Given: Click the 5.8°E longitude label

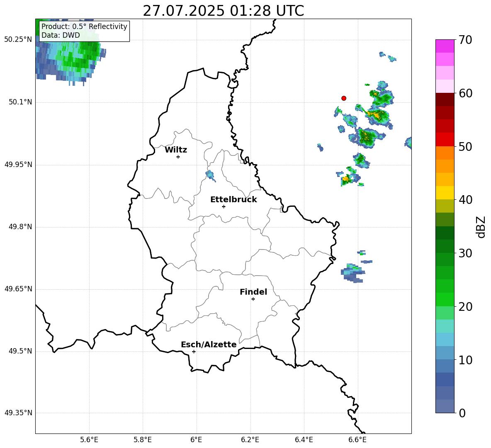Looking at the screenshot, I should pos(143,440).
